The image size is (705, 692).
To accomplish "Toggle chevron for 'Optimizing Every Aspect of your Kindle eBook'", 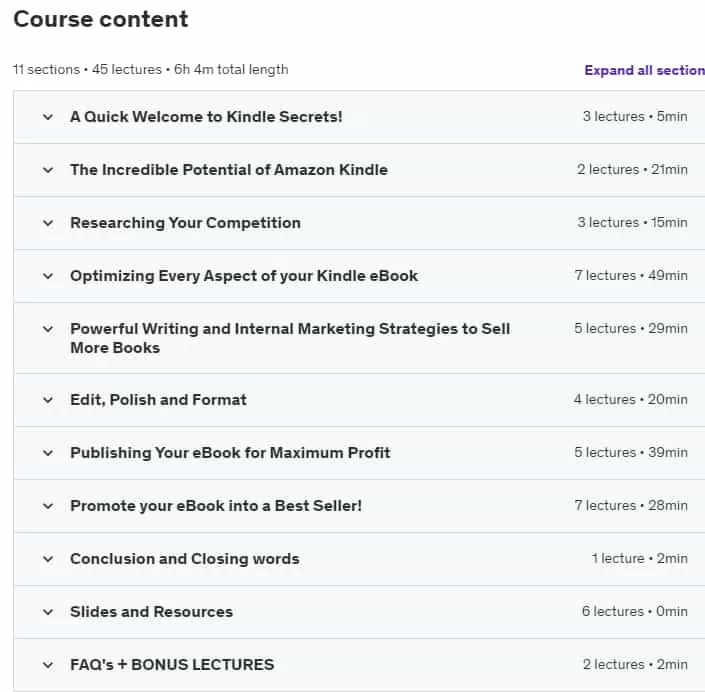I will (x=48, y=277).
